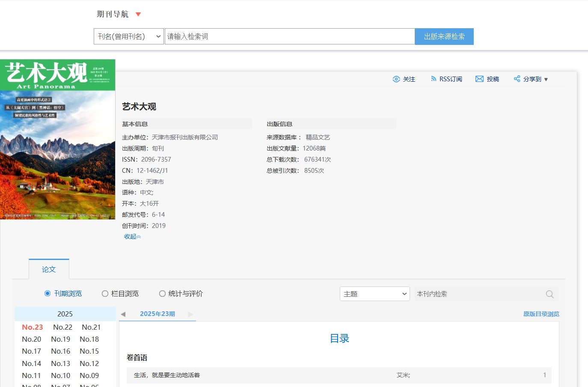Open the 2025年23期 issue tab

157,314
